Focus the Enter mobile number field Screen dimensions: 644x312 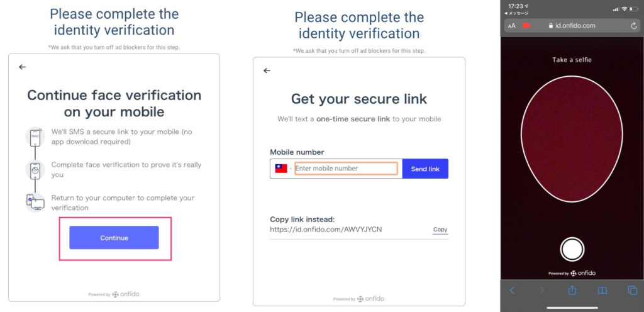pyautogui.click(x=346, y=169)
